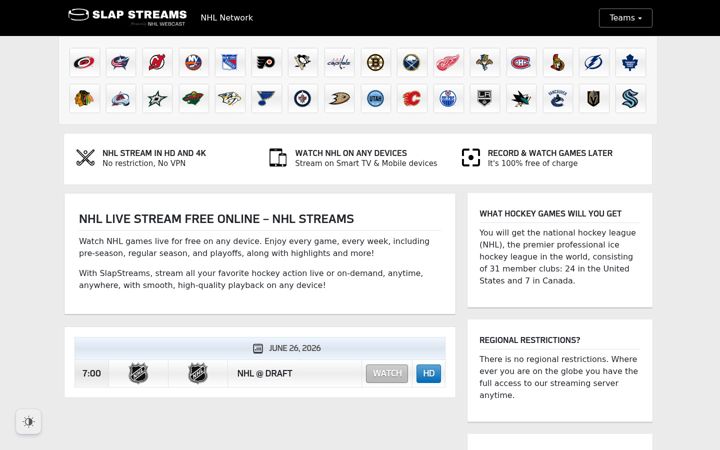Click the 'REGIONAL RESTRICTIONS?' heading
The image size is (720, 450).
click(x=530, y=340)
